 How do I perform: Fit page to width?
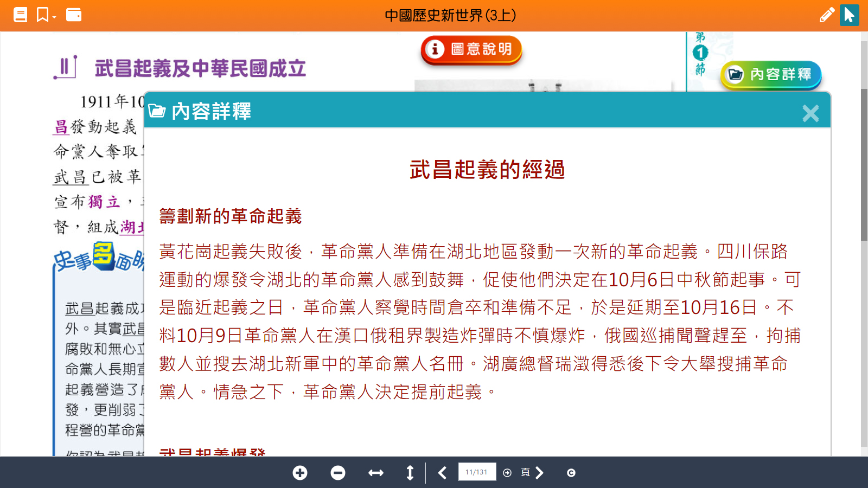coord(375,473)
